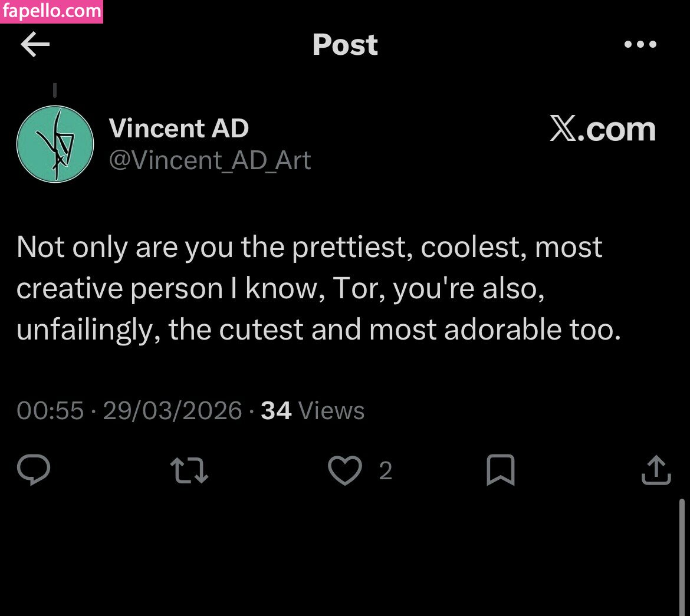Viewport: 690px width, 616px height.
Task: View the 34 Views analytics
Action: (x=313, y=410)
